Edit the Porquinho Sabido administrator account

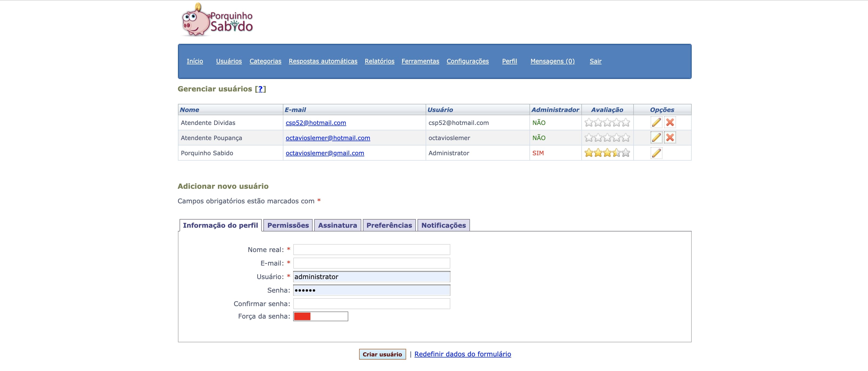[x=656, y=153]
